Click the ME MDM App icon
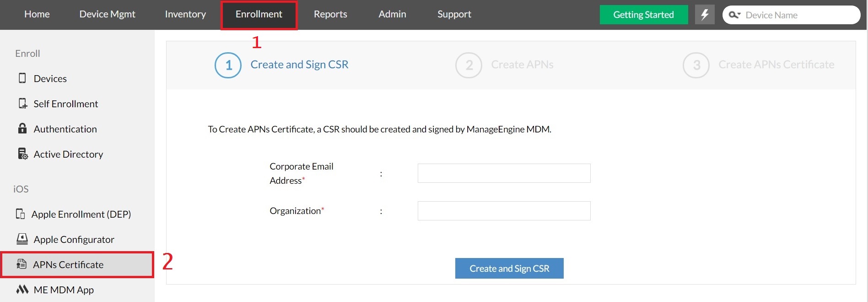This screenshot has height=302, width=868. (x=22, y=289)
